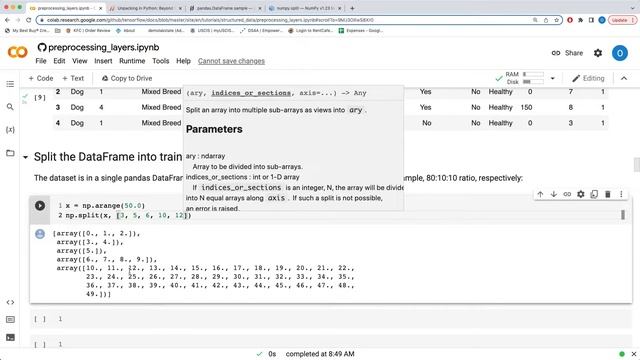Click the Disk usage bar
This screenshot has height=360, width=640.
coord(533,82)
